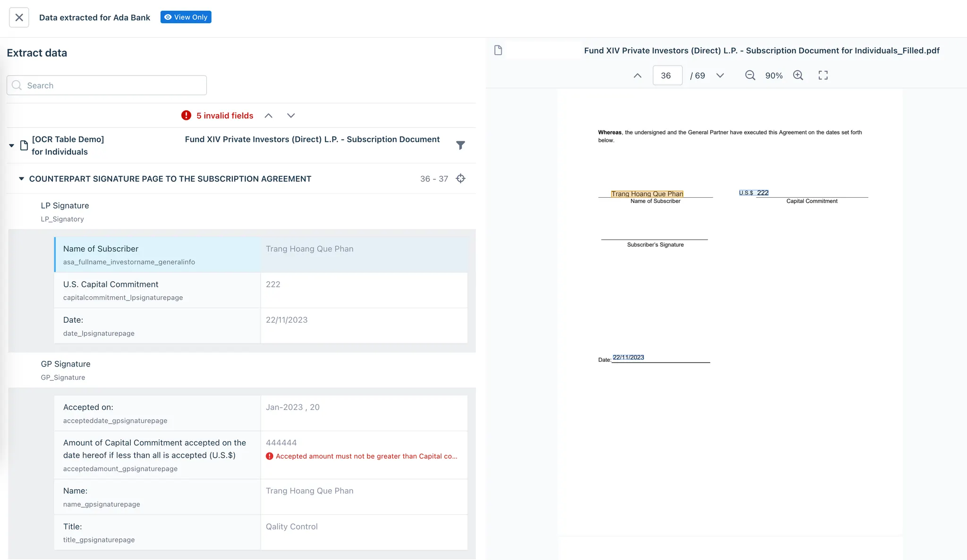Close the data extraction view

pos(19,17)
